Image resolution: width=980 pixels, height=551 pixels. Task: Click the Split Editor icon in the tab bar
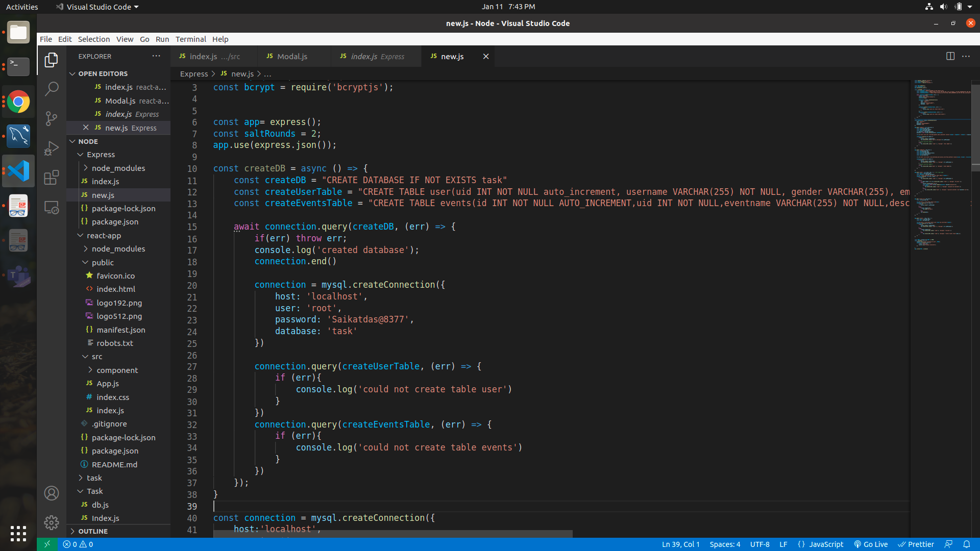[x=951, y=56]
